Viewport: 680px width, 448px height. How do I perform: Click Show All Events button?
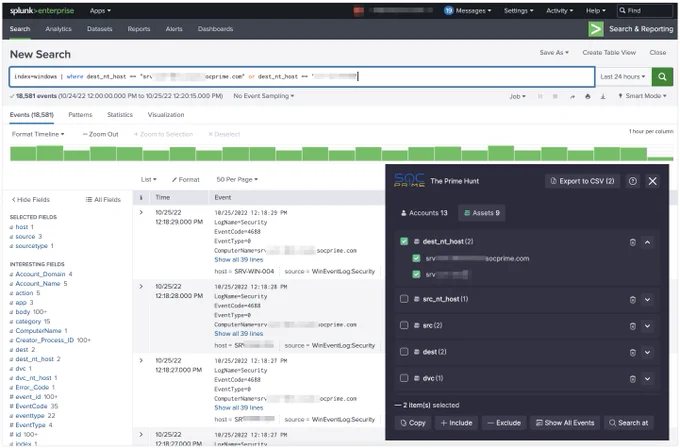pos(565,423)
